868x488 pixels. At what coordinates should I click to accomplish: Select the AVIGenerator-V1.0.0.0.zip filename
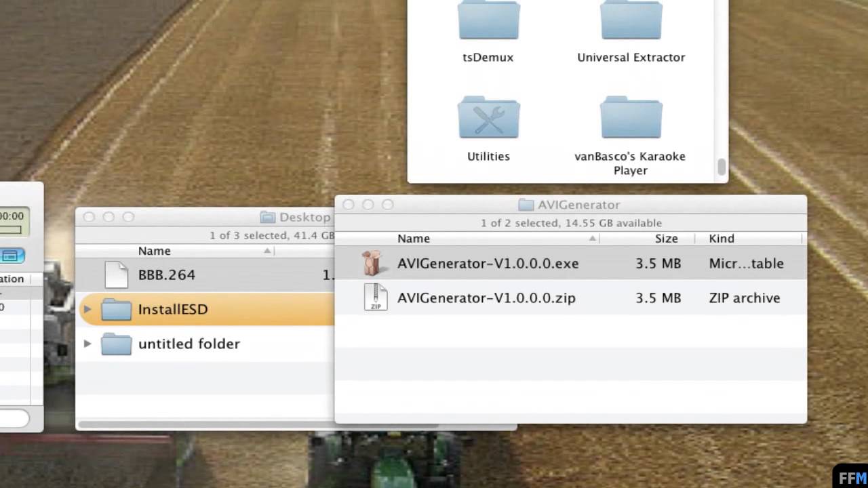click(486, 298)
